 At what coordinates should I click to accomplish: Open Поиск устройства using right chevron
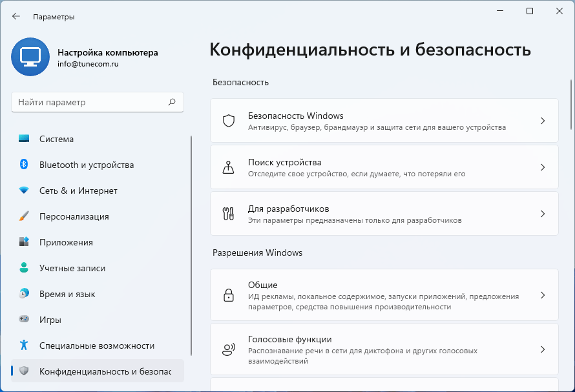tap(543, 167)
